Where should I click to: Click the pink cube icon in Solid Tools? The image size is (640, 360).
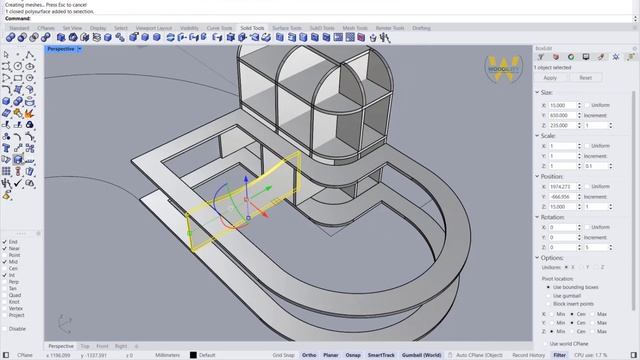361,38
